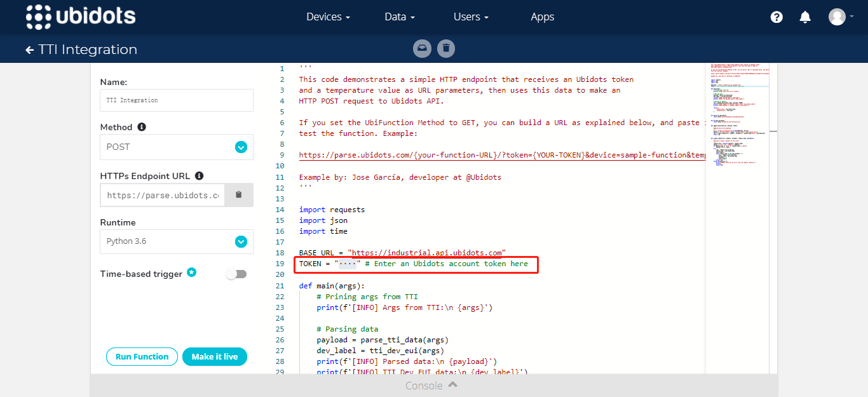Screen dimensions: 868x397
Task: Show HTTPs Endpoint URL info icon
Action: (x=199, y=176)
